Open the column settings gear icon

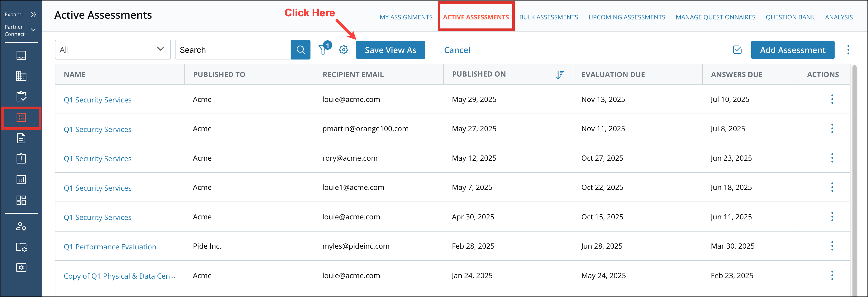pyautogui.click(x=343, y=50)
